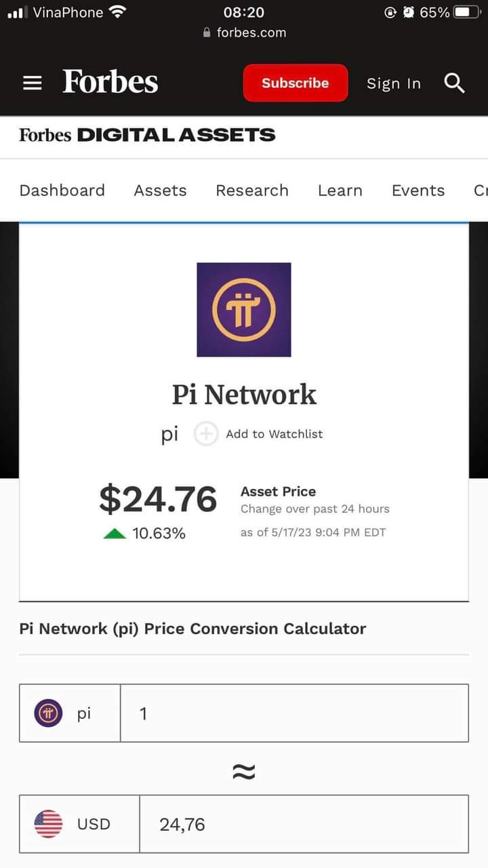This screenshot has height=868, width=488.
Task: Switch to the Research tab
Action: (252, 191)
